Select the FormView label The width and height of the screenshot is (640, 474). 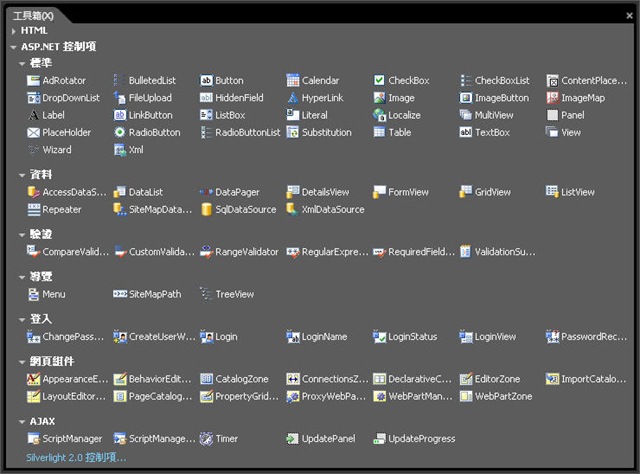click(409, 192)
